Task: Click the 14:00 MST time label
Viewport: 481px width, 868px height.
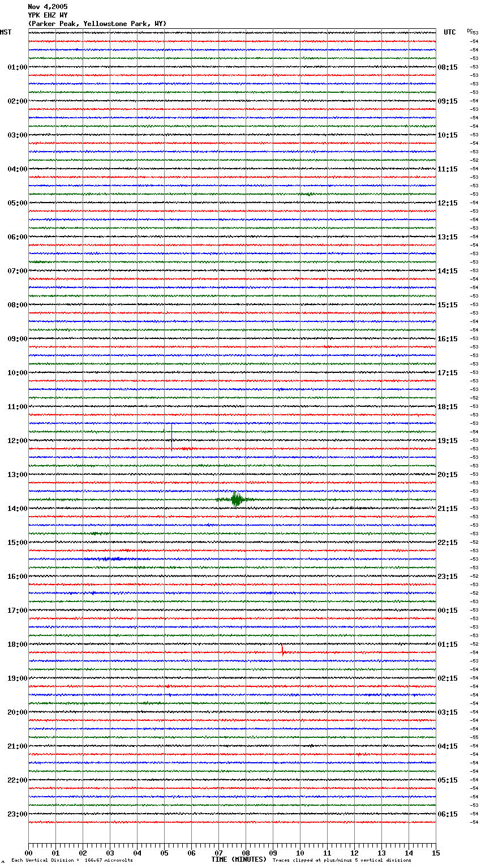Action: pos(18,509)
